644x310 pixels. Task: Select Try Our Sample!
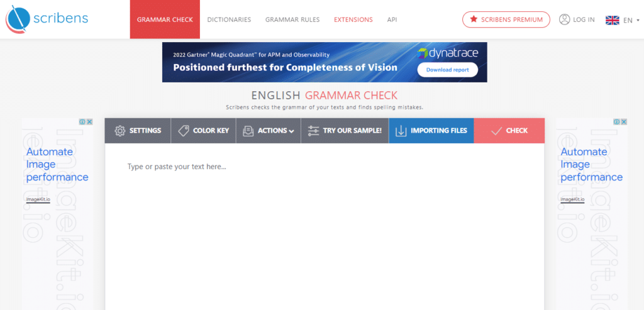pyautogui.click(x=345, y=131)
